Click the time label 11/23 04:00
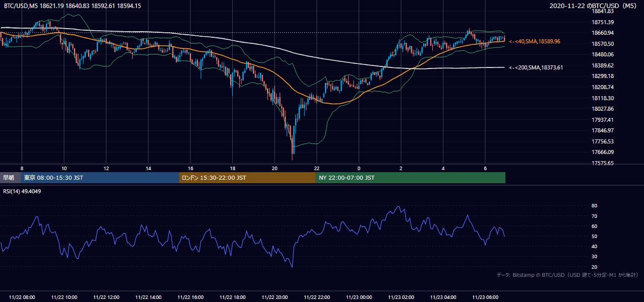Screen dimensions: 644x302 (443, 297)
